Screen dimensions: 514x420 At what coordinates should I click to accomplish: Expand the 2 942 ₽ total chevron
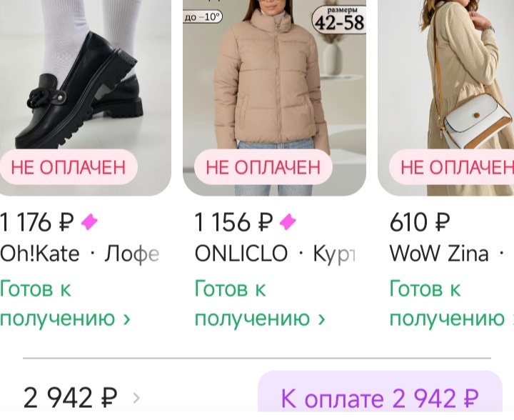pyautogui.click(x=136, y=398)
